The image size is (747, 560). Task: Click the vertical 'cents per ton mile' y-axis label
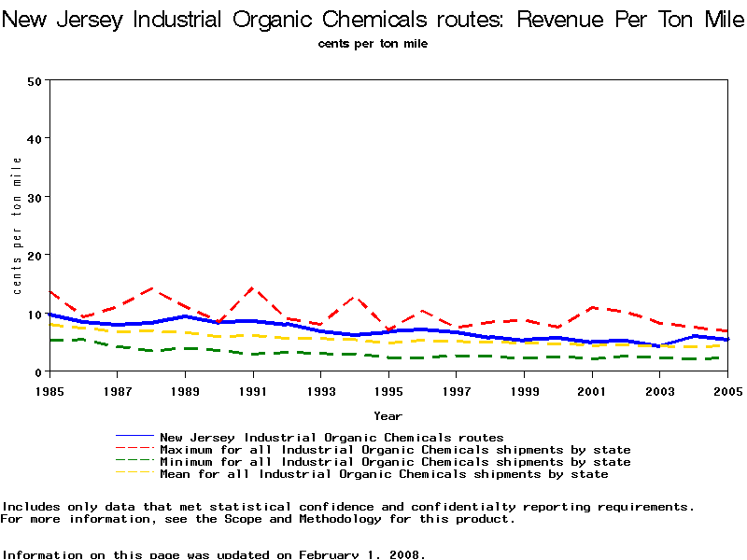click(18, 226)
